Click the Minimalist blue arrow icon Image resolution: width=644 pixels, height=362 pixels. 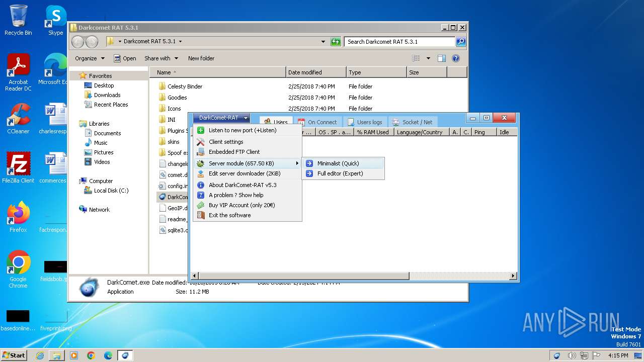(309, 163)
